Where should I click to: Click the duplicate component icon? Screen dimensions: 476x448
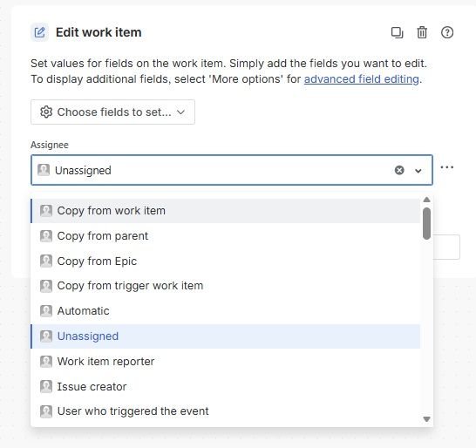pyautogui.click(x=397, y=32)
